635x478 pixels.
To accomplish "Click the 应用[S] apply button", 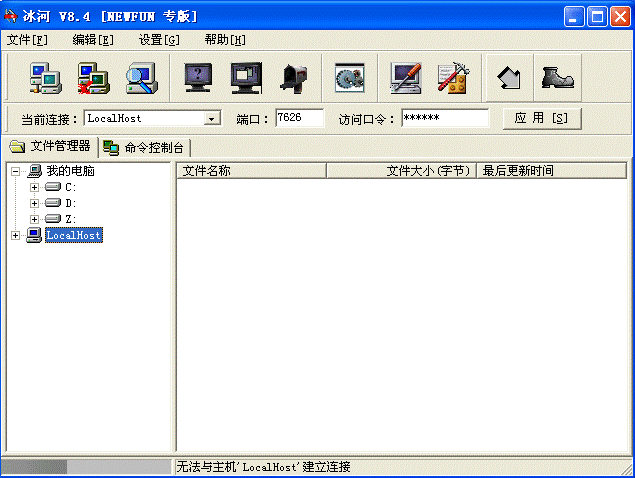I will (x=542, y=118).
